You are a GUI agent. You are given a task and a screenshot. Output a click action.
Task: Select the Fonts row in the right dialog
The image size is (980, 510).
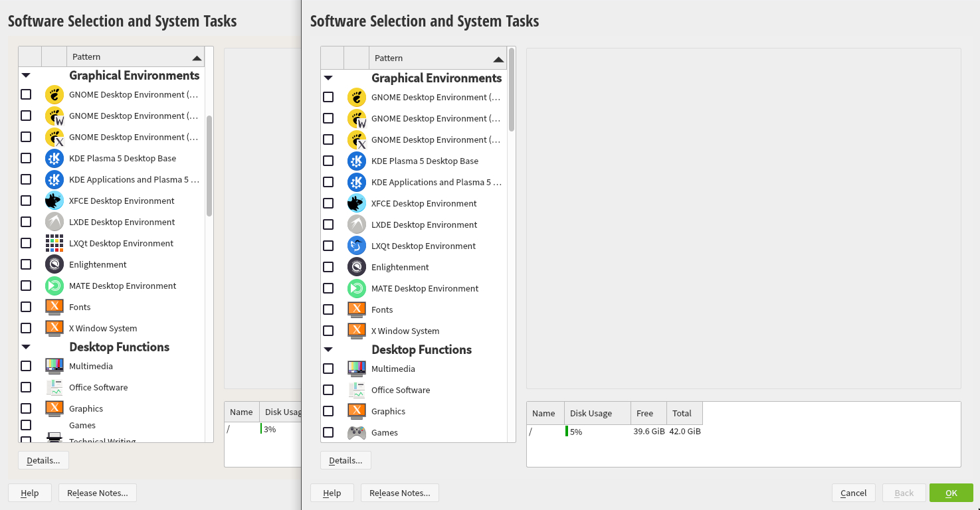[x=382, y=309]
